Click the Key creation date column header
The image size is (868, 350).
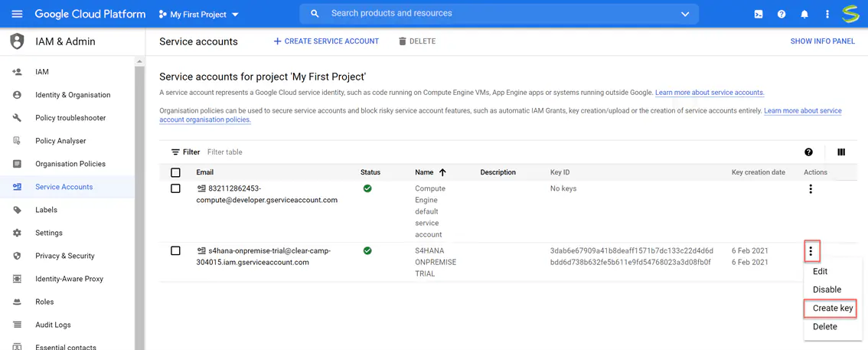click(x=759, y=172)
